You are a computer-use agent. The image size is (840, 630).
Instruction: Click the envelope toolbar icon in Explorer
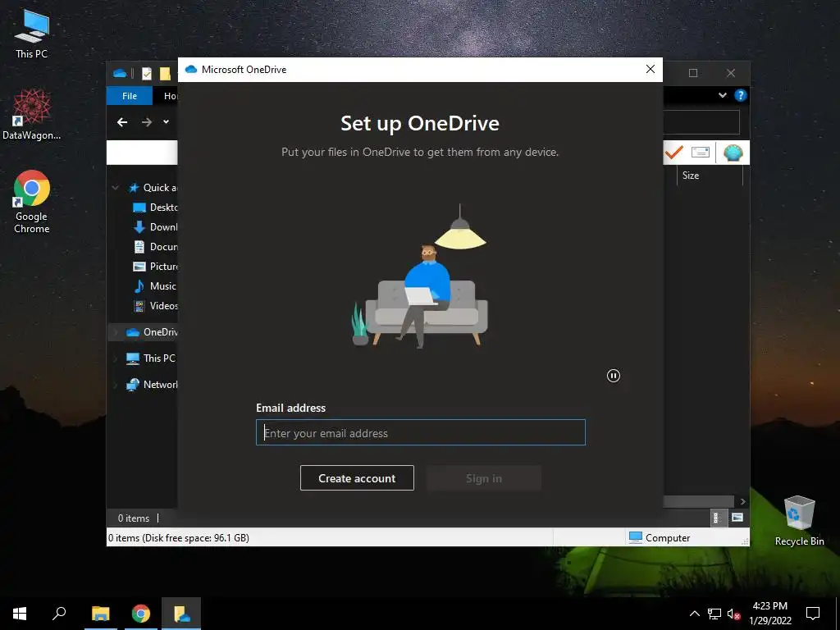click(701, 153)
